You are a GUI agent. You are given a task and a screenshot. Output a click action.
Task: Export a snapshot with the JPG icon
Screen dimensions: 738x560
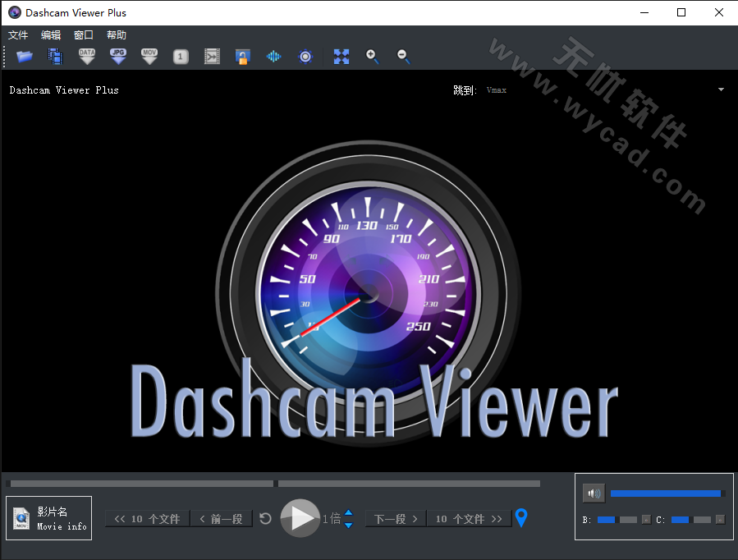click(117, 57)
